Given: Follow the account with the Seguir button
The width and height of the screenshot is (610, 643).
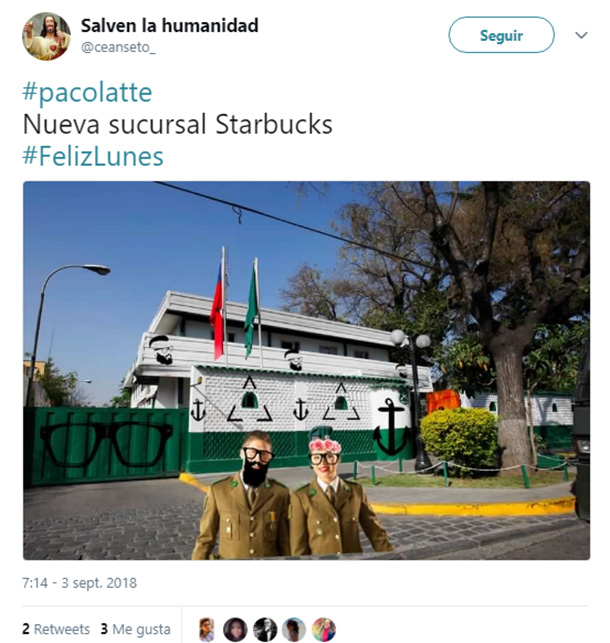Looking at the screenshot, I should pyautogui.click(x=501, y=35).
